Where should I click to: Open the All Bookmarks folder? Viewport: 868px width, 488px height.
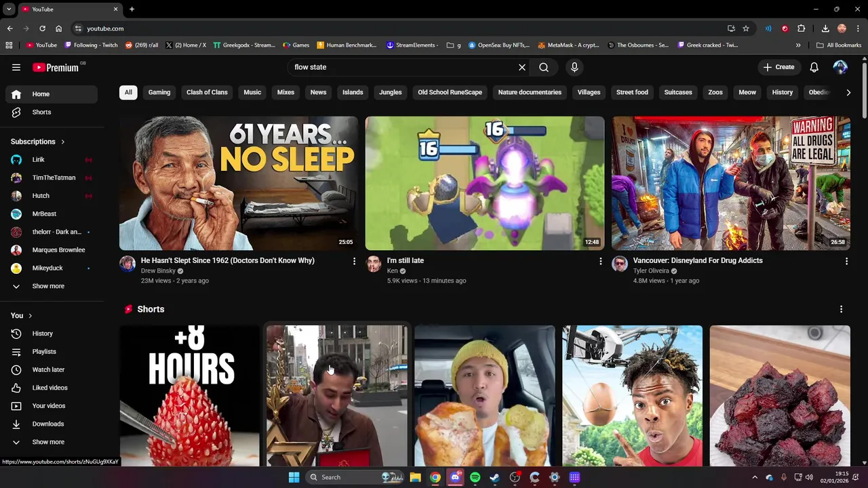[x=839, y=45]
